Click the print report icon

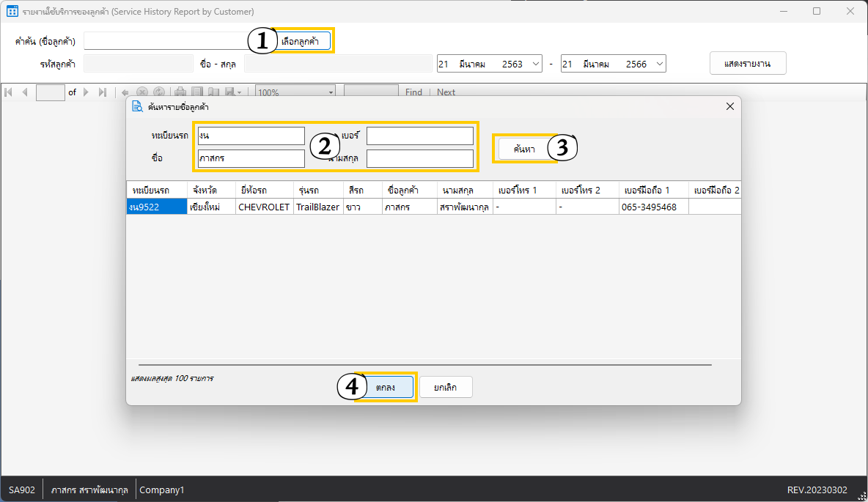pos(180,92)
